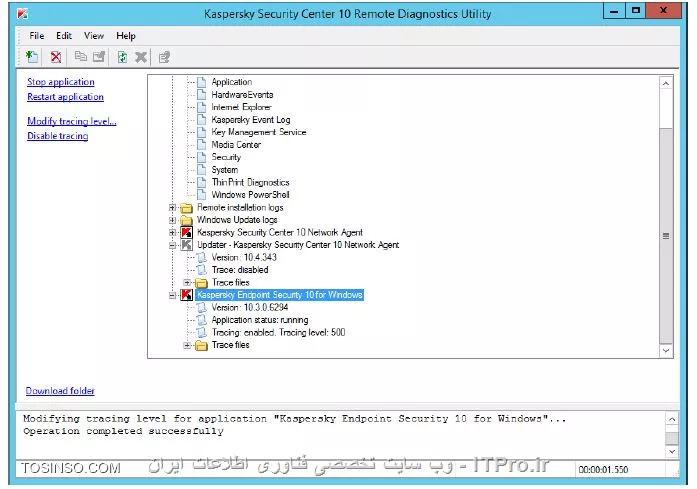Click the page icon beside Windows PowerShell
The width and height of the screenshot is (697, 489).
tap(202, 195)
